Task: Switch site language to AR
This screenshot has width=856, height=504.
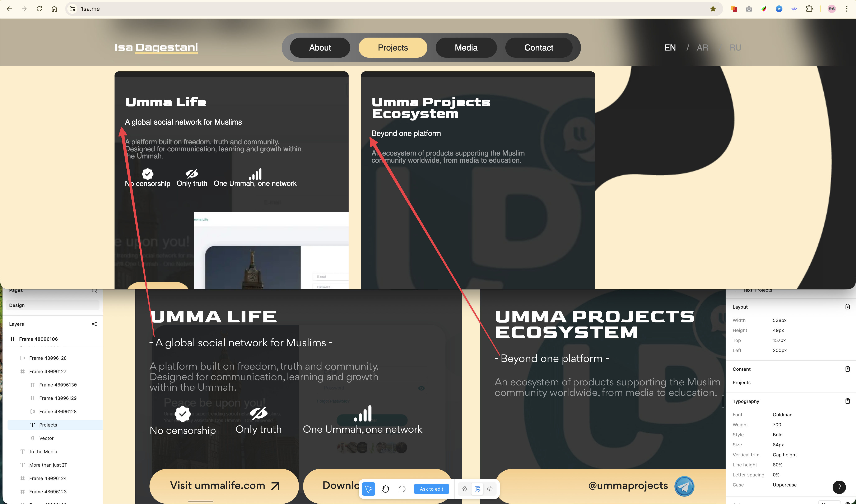Action: tap(702, 48)
